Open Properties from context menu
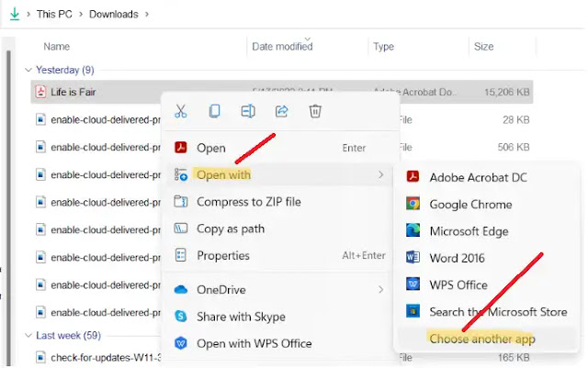588x368 pixels. pos(278,255)
